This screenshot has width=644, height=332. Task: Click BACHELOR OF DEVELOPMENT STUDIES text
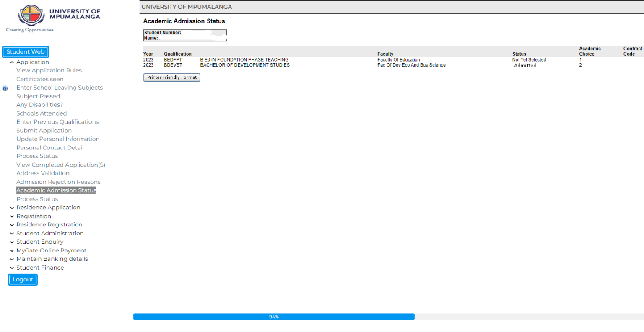pyautogui.click(x=245, y=65)
